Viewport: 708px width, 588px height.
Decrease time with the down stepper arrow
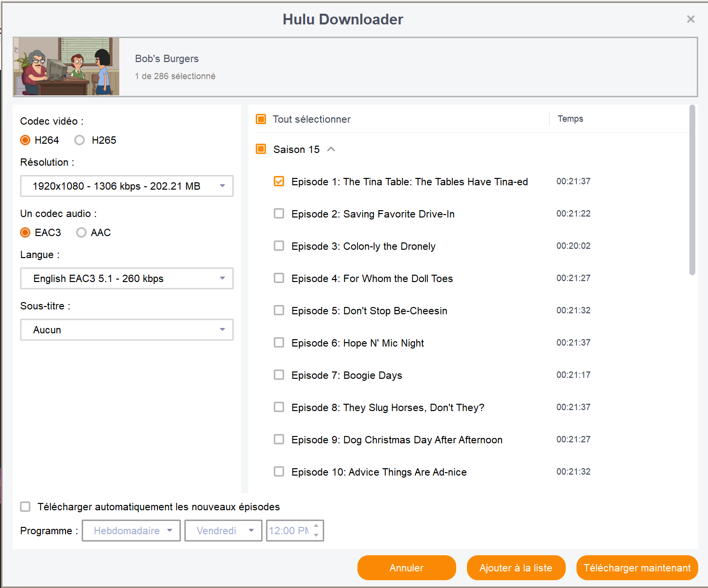click(x=316, y=535)
